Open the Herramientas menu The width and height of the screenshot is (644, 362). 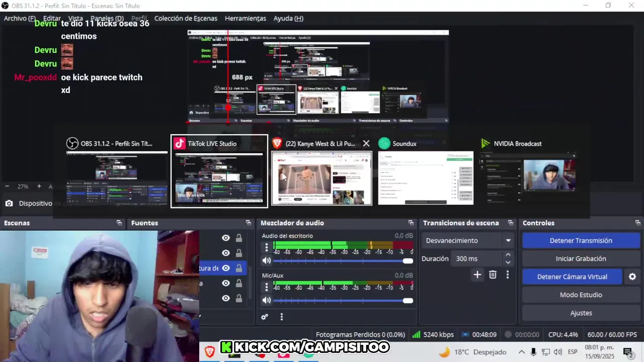[246, 18]
